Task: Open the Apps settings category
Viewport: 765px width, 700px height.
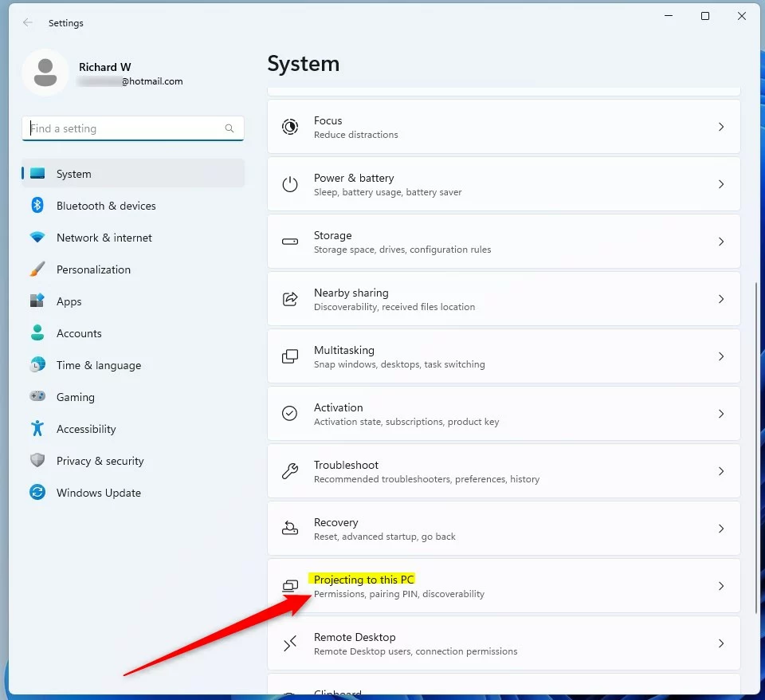Action: click(x=69, y=301)
